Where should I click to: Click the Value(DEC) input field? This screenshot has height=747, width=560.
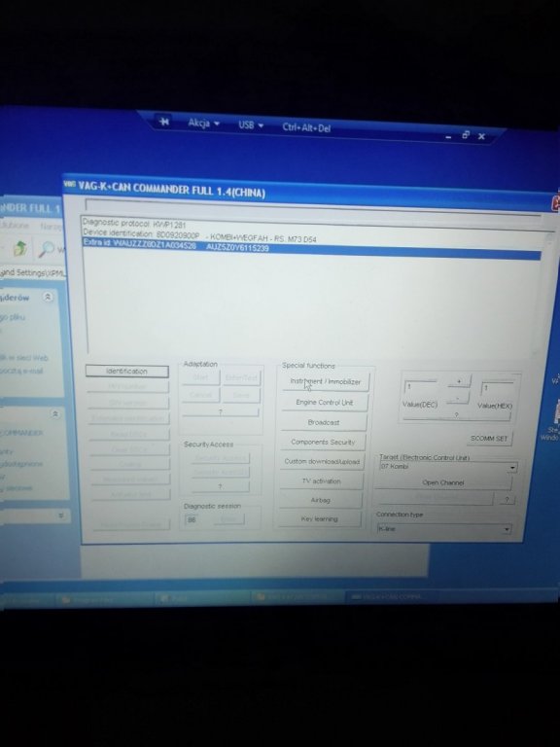tap(420, 387)
